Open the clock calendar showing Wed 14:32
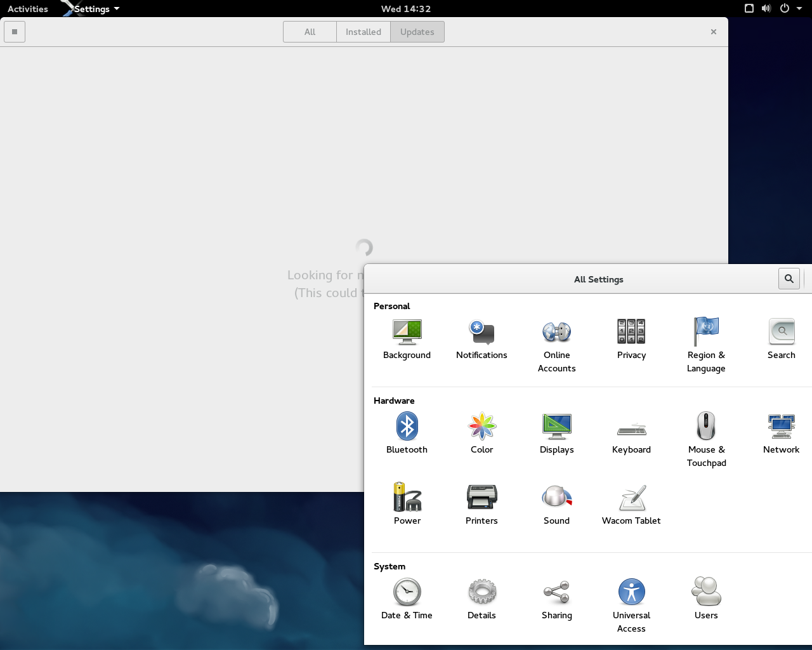Image resolution: width=812 pixels, height=650 pixels. (406, 9)
